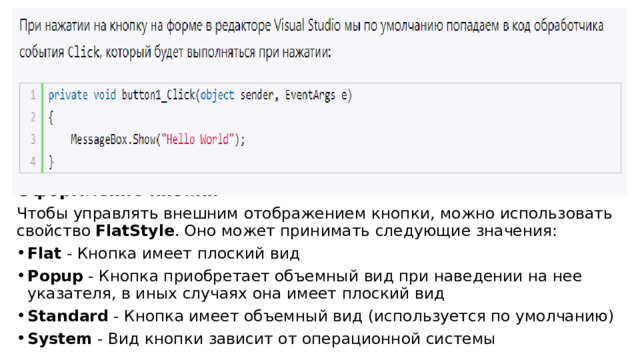Click 'void' keyword in the code
This screenshot has height=360, width=640.
click(x=105, y=96)
